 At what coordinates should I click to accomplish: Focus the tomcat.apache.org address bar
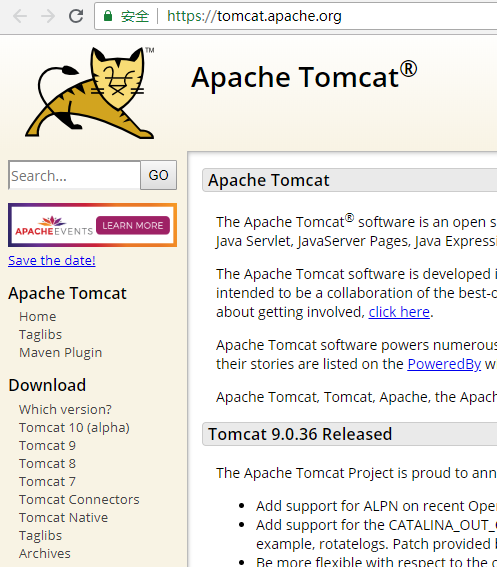click(x=296, y=16)
